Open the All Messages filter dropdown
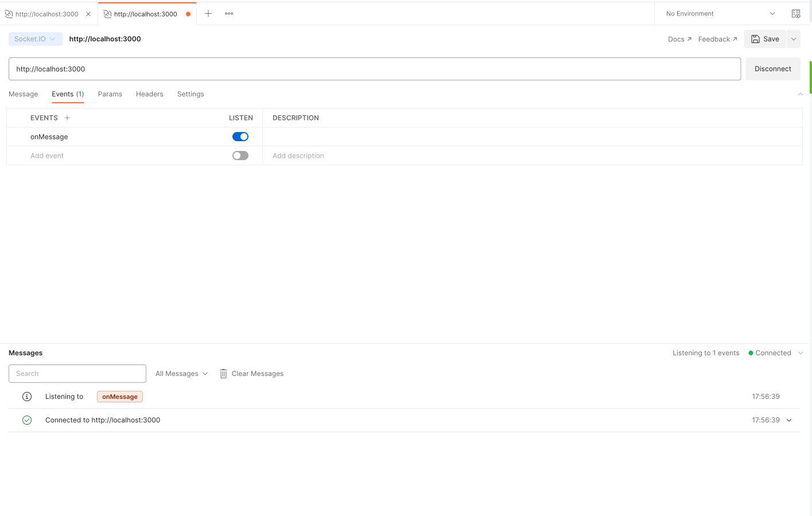812x516 pixels. point(181,374)
